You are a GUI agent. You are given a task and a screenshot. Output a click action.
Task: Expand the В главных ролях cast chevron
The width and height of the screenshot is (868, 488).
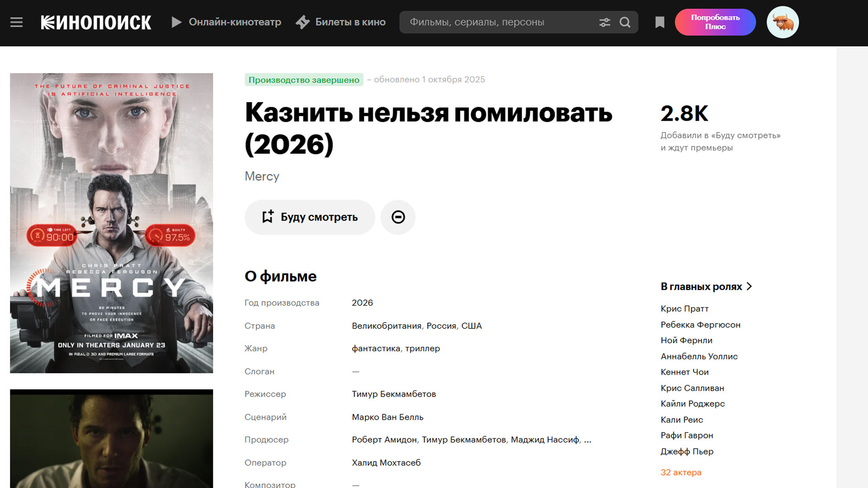(x=749, y=286)
